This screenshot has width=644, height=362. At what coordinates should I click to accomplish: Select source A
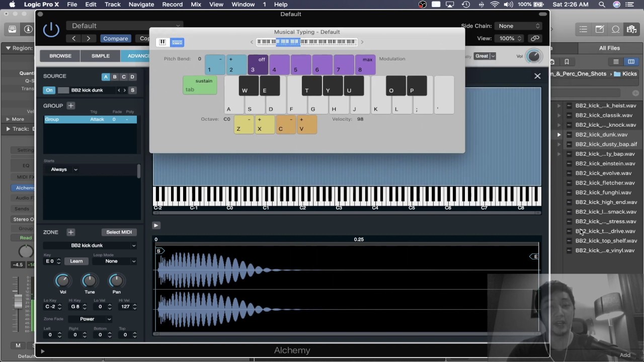tap(106, 77)
